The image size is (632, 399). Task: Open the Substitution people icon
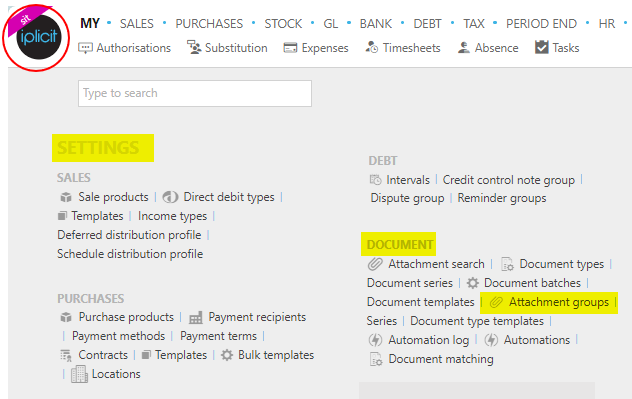tap(194, 48)
